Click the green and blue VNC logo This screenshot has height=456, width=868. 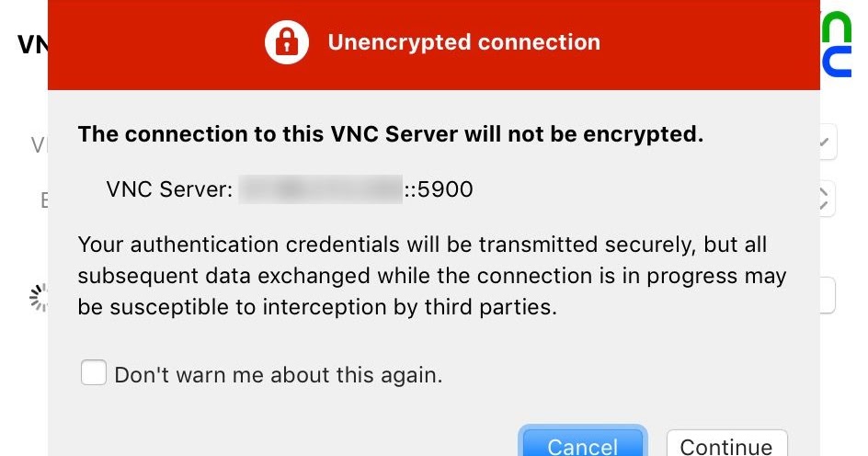point(836,44)
